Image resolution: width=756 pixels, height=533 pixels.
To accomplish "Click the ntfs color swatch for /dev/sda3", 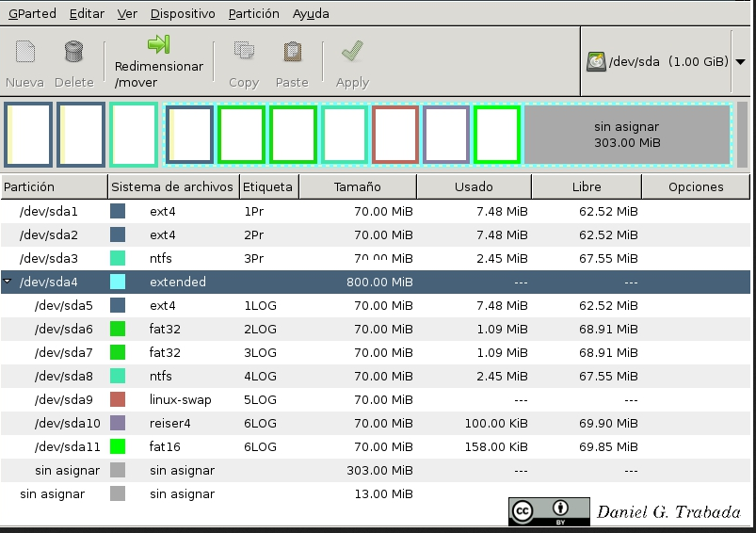I will point(118,258).
